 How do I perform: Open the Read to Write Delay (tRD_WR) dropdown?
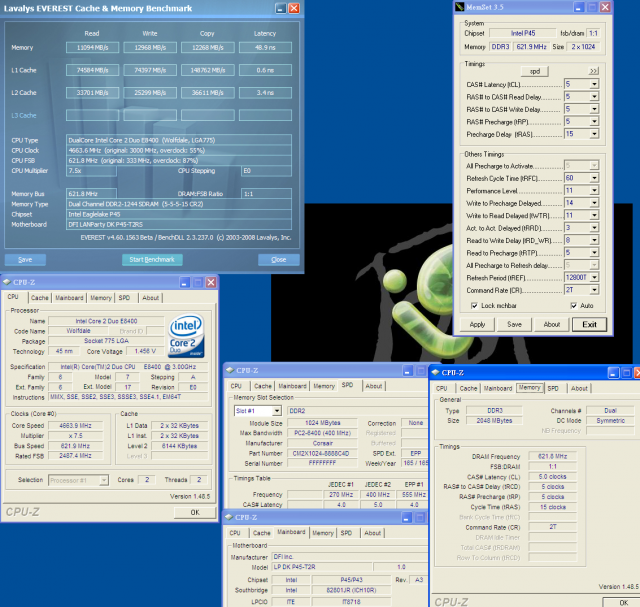594,240
